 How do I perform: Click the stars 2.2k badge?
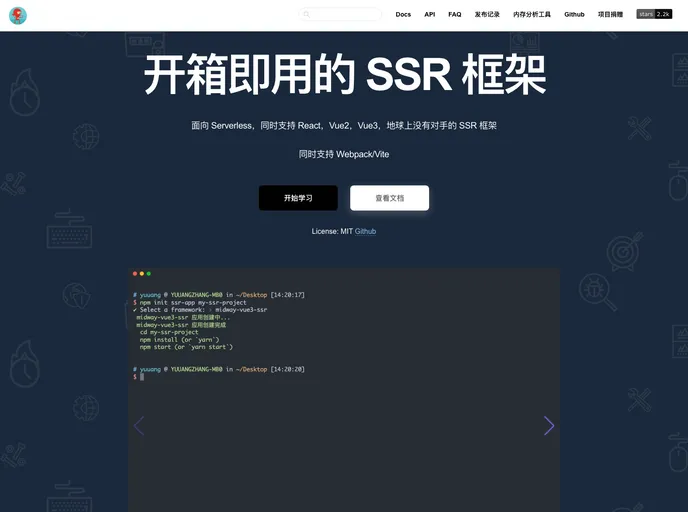(654, 14)
